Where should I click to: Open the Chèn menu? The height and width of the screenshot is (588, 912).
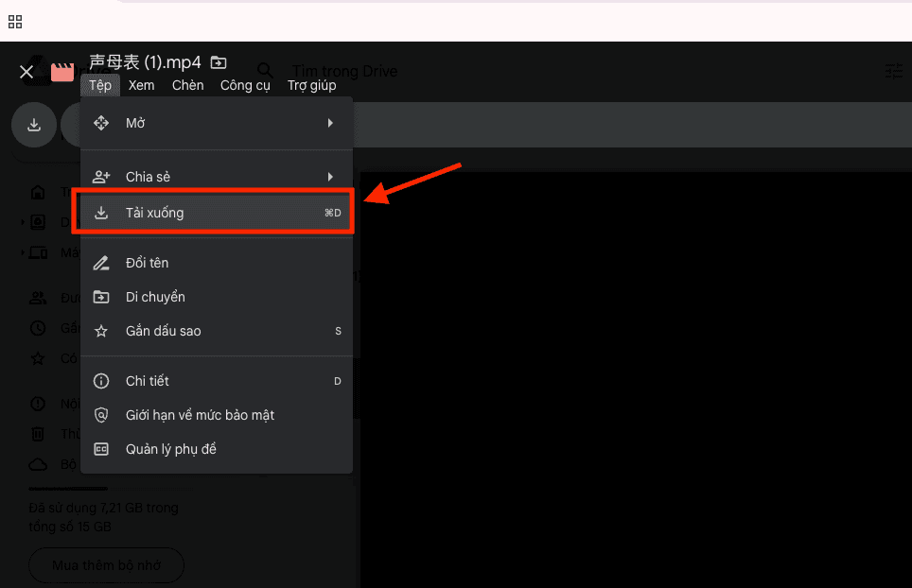188,85
